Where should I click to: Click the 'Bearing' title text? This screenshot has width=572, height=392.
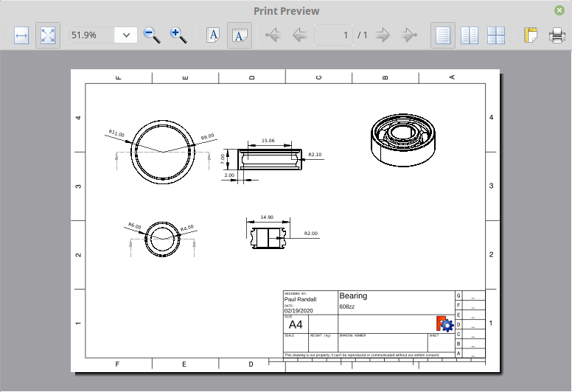click(353, 295)
